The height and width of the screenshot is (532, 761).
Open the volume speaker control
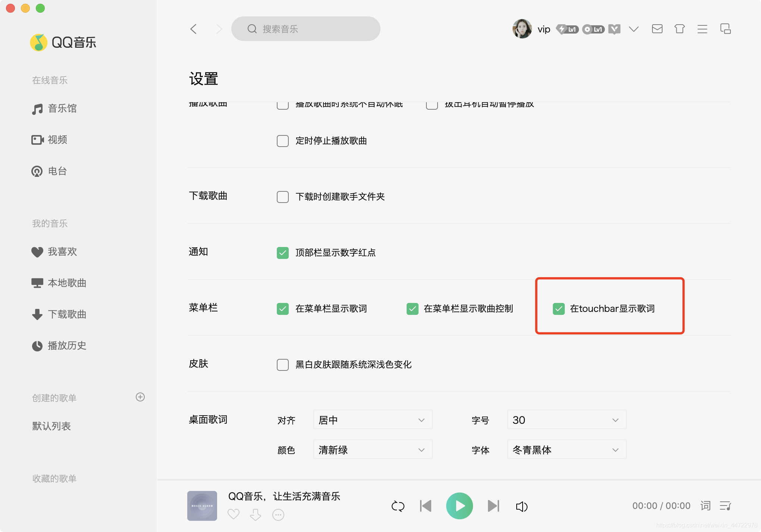click(x=521, y=506)
